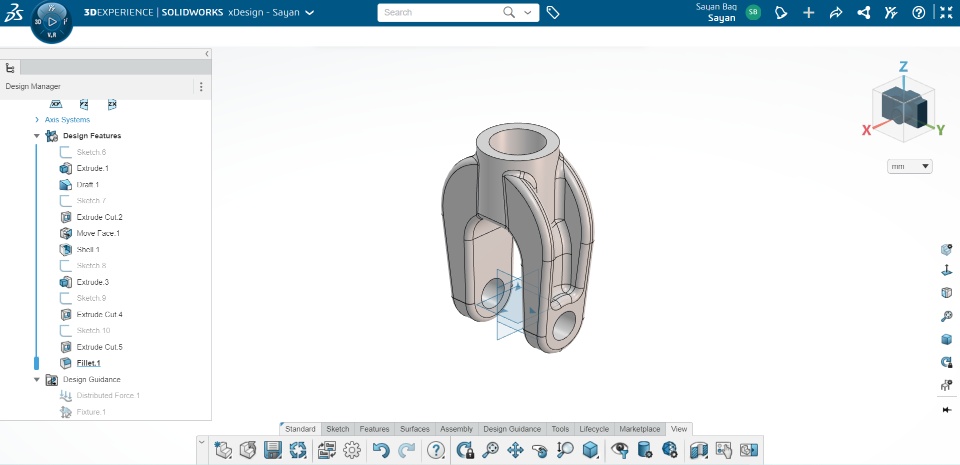
Task: Switch to the Surfaces tab
Action: pyautogui.click(x=415, y=429)
